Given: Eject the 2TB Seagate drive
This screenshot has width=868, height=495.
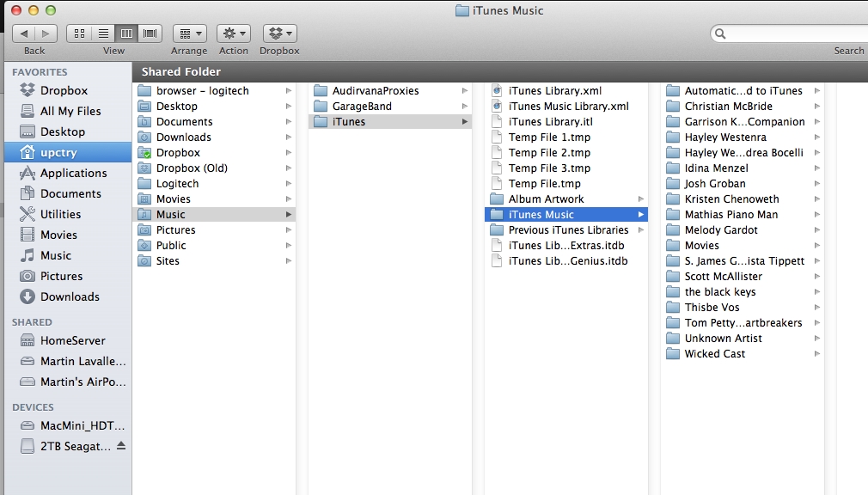Looking at the screenshot, I should click(121, 446).
